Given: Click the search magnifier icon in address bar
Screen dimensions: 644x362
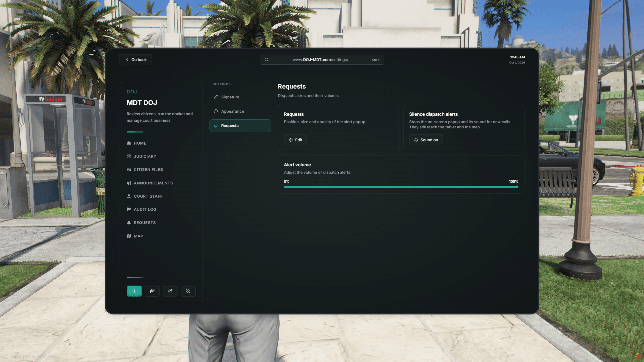Looking at the screenshot, I should click(x=267, y=60).
